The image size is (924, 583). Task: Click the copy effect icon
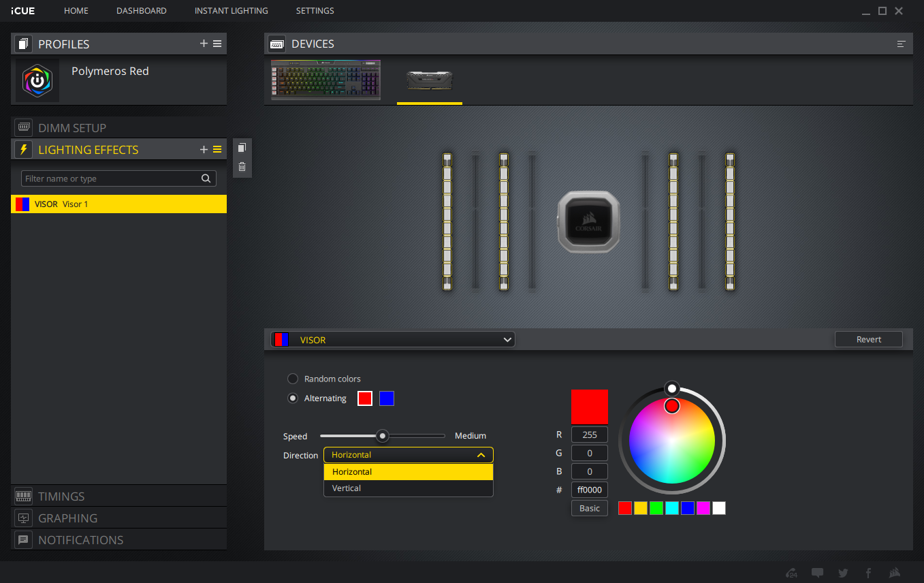(x=242, y=148)
